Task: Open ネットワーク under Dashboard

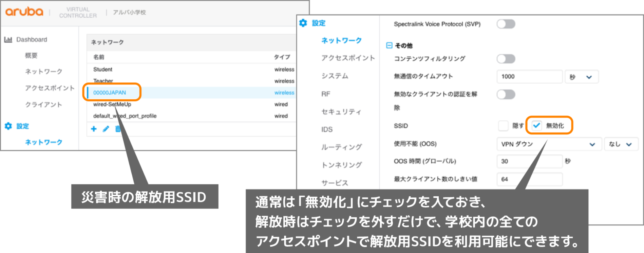Action: pyautogui.click(x=44, y=72)
